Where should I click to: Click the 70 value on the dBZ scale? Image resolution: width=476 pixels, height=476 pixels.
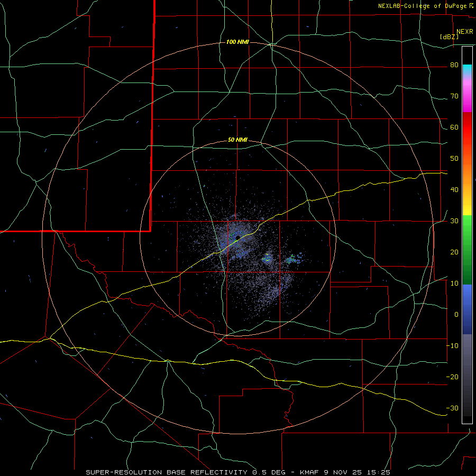tap(454, 96)
